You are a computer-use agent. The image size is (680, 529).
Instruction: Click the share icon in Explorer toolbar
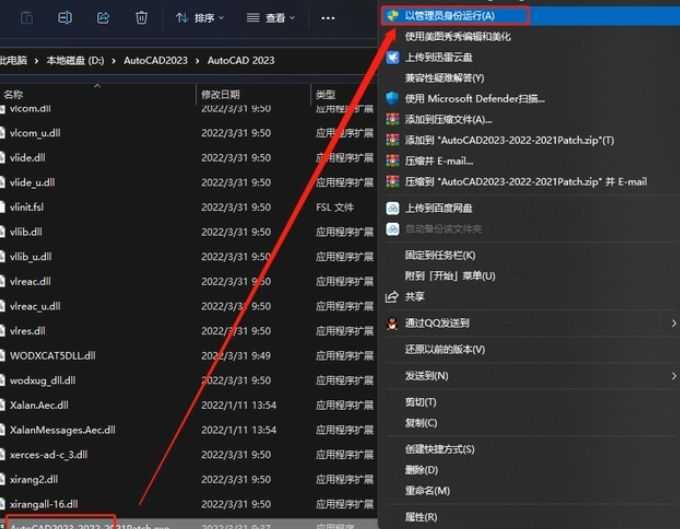[103, 18]
